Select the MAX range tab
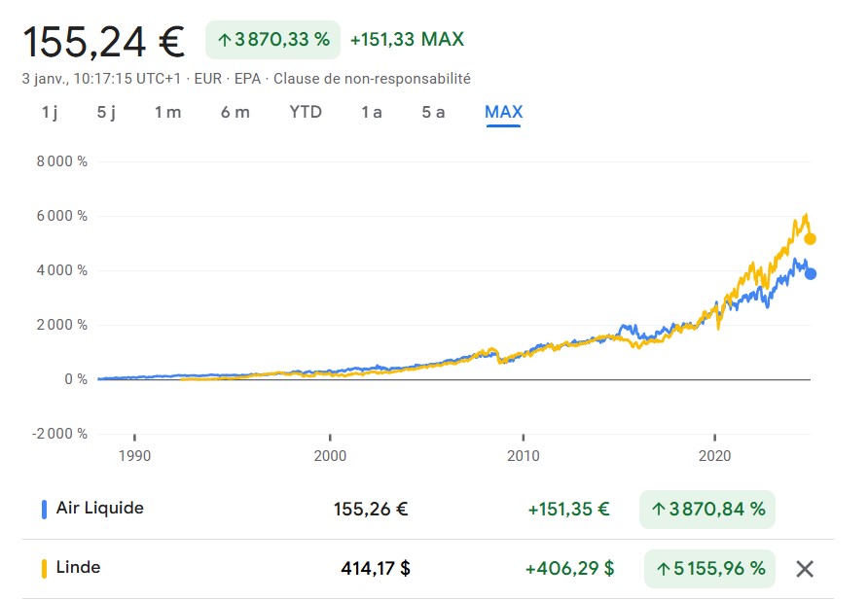The image size is (868, 601). coord(503,112)
